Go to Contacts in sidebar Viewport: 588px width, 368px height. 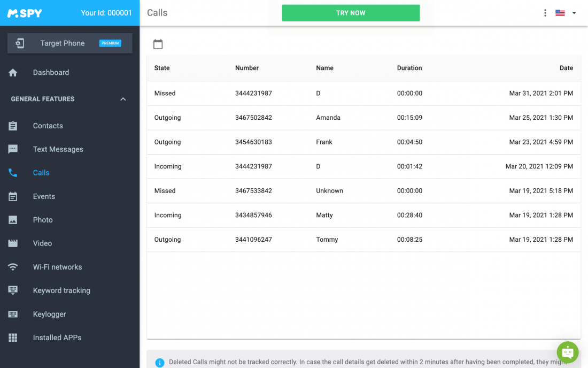pos(69,126)
